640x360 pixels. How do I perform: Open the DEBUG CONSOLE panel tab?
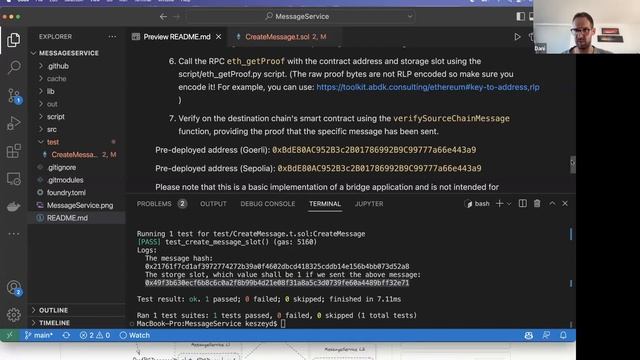coord(268,204)
